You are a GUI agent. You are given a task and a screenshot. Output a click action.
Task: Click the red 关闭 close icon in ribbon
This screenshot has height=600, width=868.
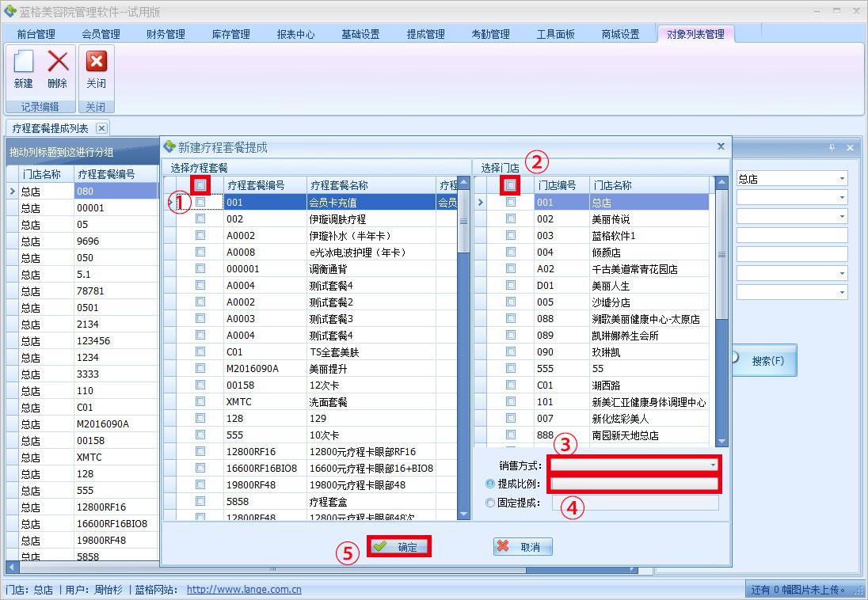97,62
